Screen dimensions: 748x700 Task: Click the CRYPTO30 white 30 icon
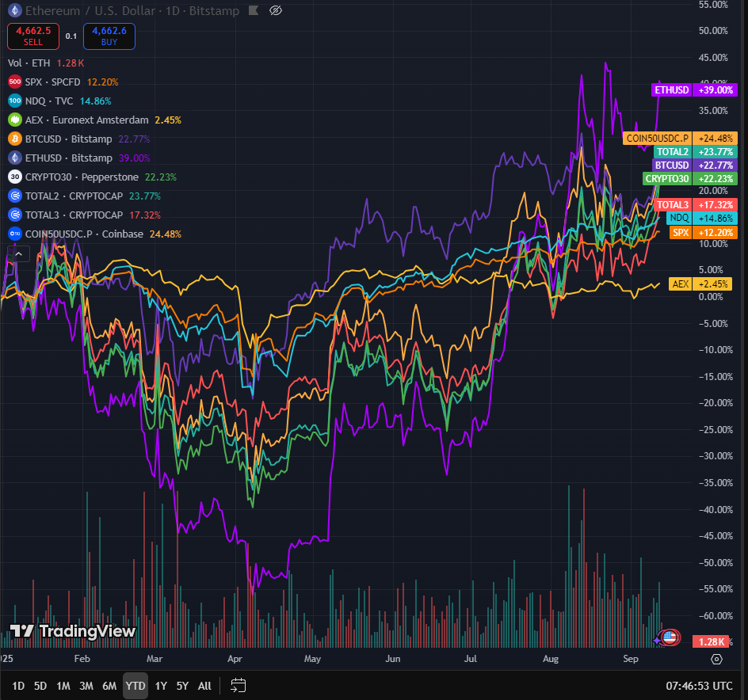point(15,177)
